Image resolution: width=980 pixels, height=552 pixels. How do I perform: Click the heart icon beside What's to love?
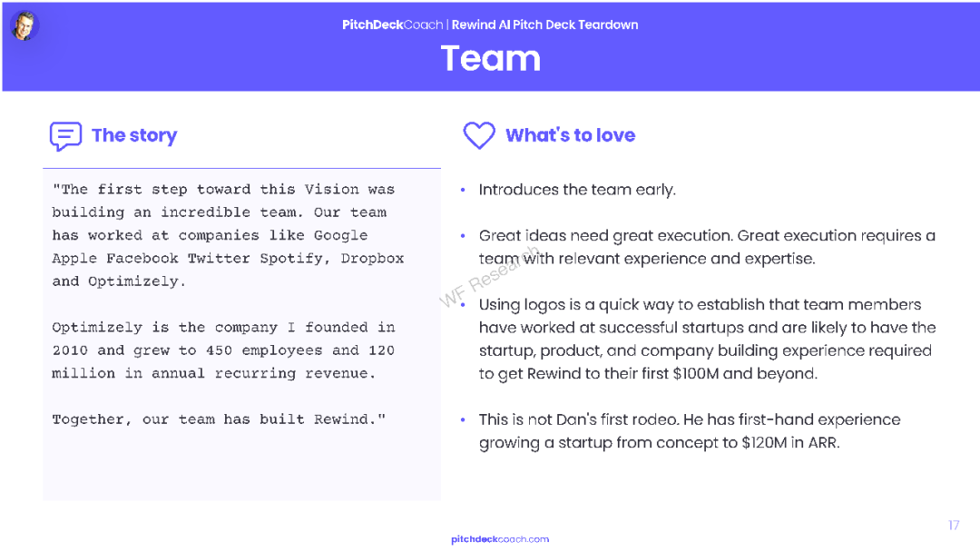(479, 135)
